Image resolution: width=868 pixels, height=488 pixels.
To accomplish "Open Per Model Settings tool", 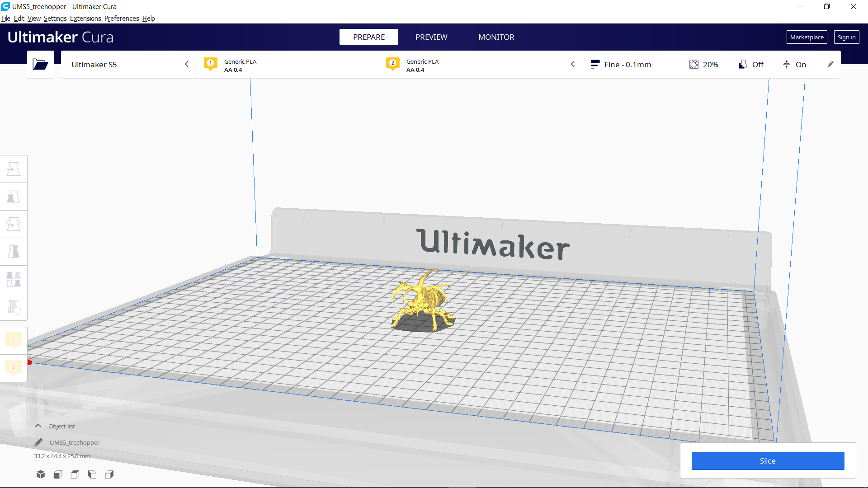I will pyautogui.click(x=14, y=279).
